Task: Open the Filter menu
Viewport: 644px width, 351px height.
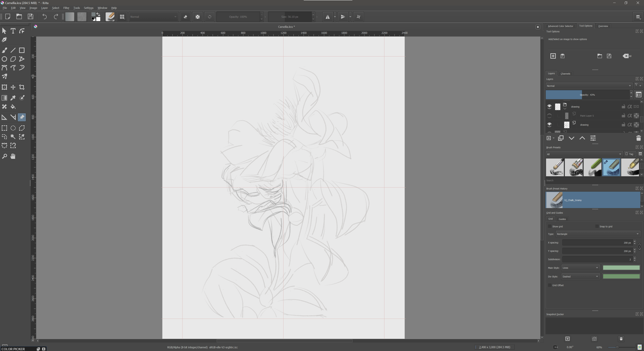Action: coord(66,8)
